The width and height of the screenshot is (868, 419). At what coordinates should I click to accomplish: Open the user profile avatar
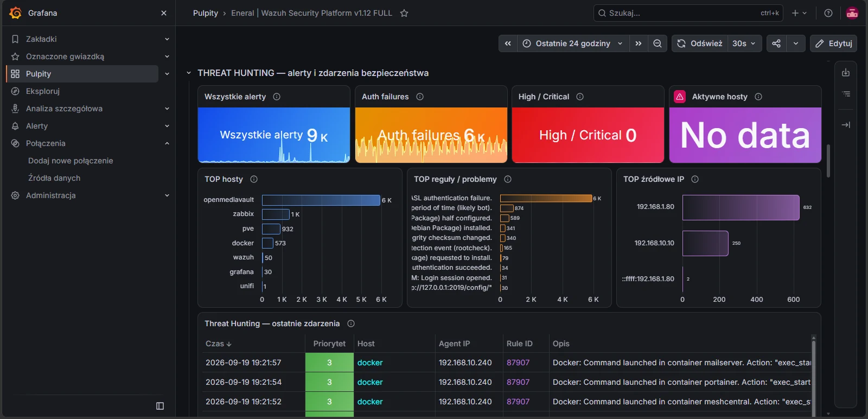[x=852, y=13]
